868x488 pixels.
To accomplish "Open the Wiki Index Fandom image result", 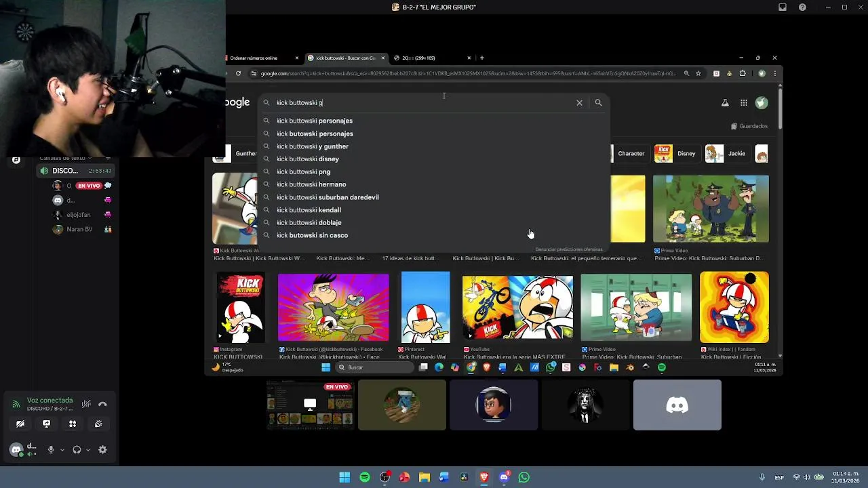I will coord(734,307).
